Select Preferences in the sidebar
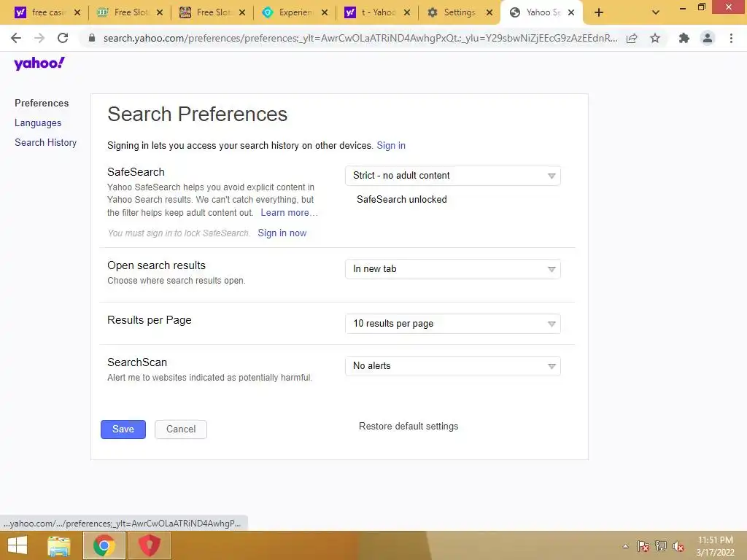The height and width of the screenshot is (560, 747). 42,103
